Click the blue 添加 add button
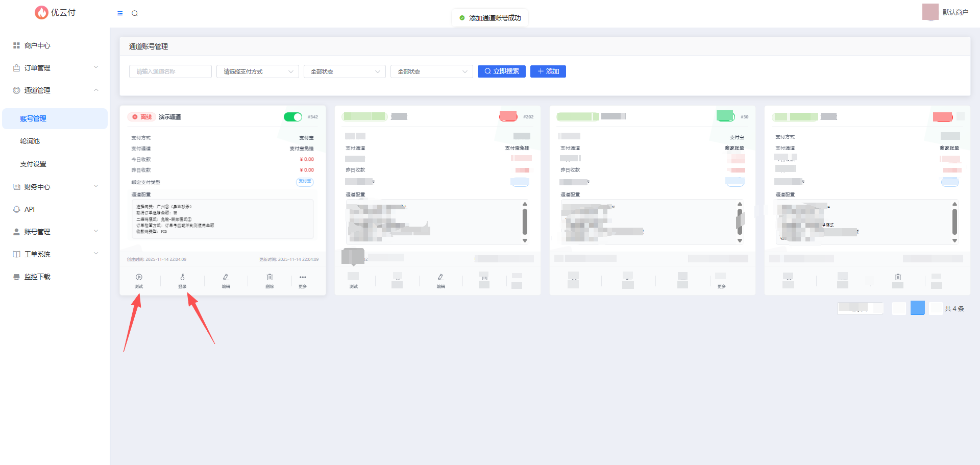The image size is (980, 465). 548,71
